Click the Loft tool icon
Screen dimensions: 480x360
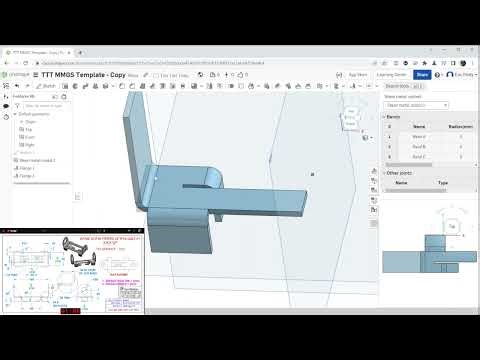(95, 86)
